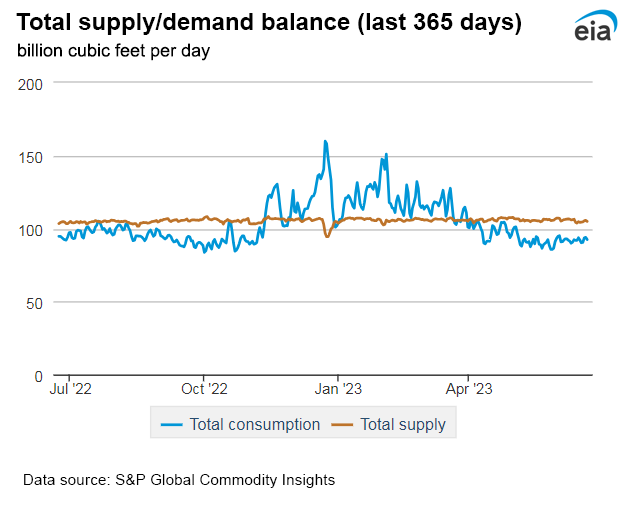Click the data source S&P Global text
This screenshot has height=530, width=626.
tap(179, 480)
